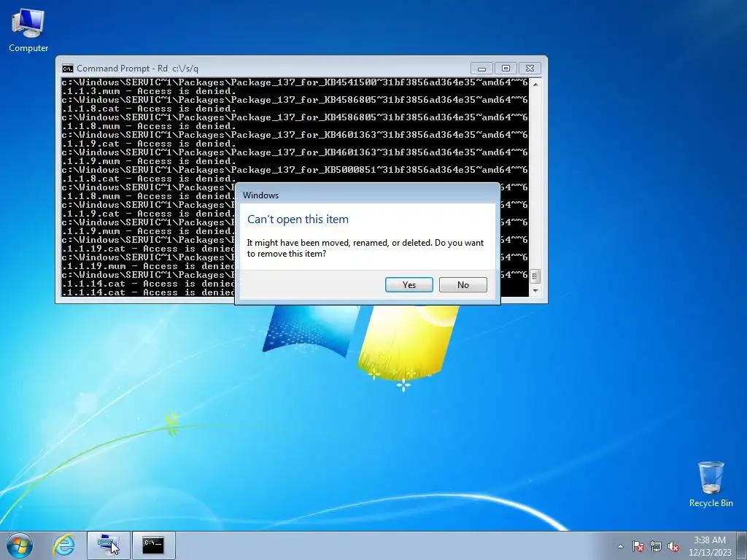
Task: Click the KB5000851 package line in console
Action: tap(295, 170)
